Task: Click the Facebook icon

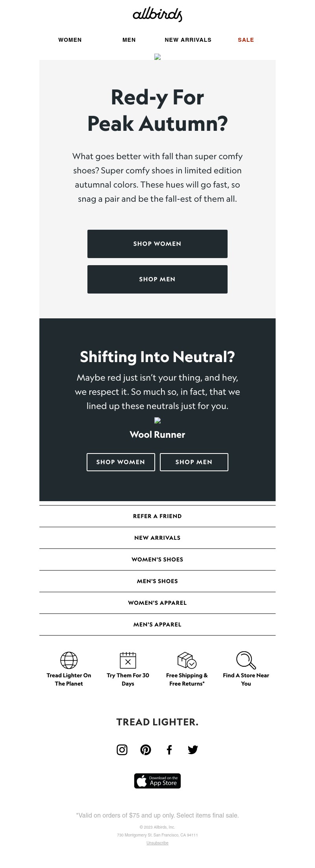Action: [x=169, y=749]
